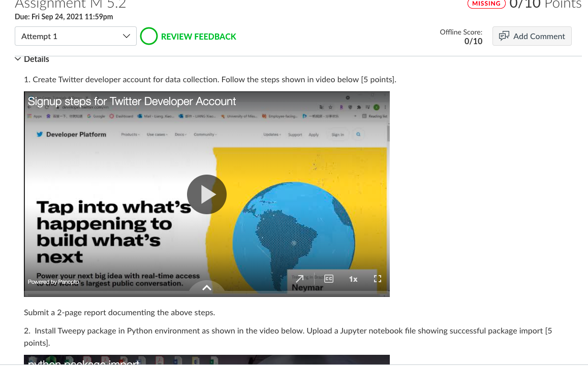Click the MISSING status badge
The width and height of the screenshot is (588, 368).
coord(486,4)
